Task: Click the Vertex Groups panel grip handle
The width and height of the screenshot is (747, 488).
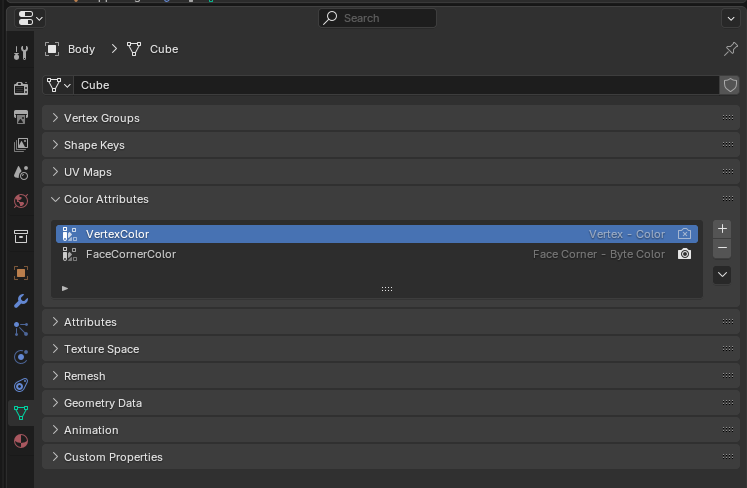Action: point(727,118)
